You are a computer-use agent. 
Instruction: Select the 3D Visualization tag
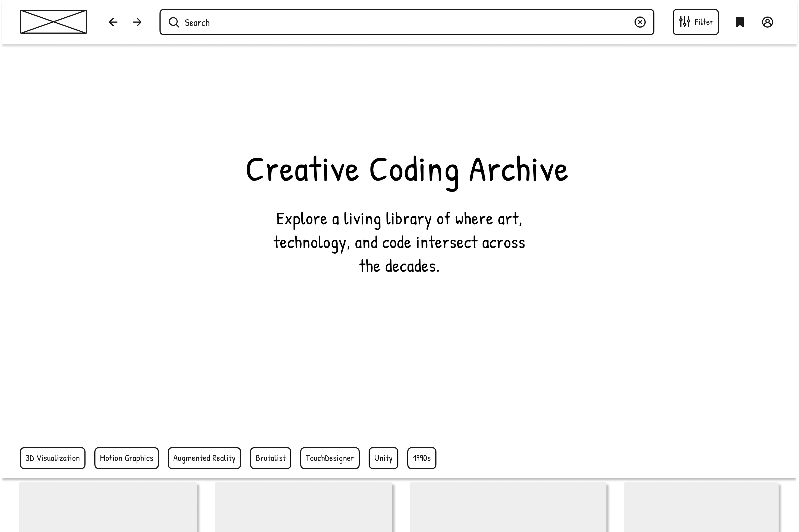point(53,458)
